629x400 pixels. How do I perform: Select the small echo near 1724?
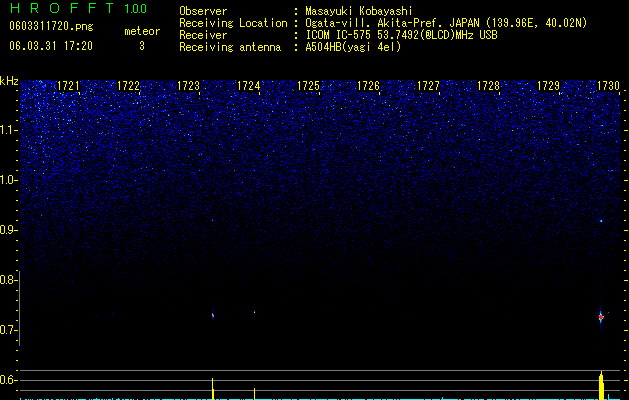coord(254,311)
